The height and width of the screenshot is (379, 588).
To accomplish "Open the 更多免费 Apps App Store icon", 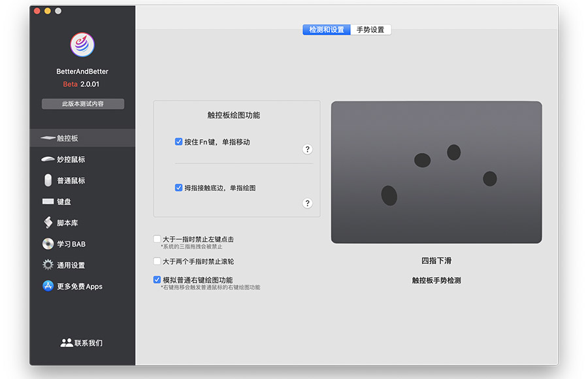I will pos(48,286).
